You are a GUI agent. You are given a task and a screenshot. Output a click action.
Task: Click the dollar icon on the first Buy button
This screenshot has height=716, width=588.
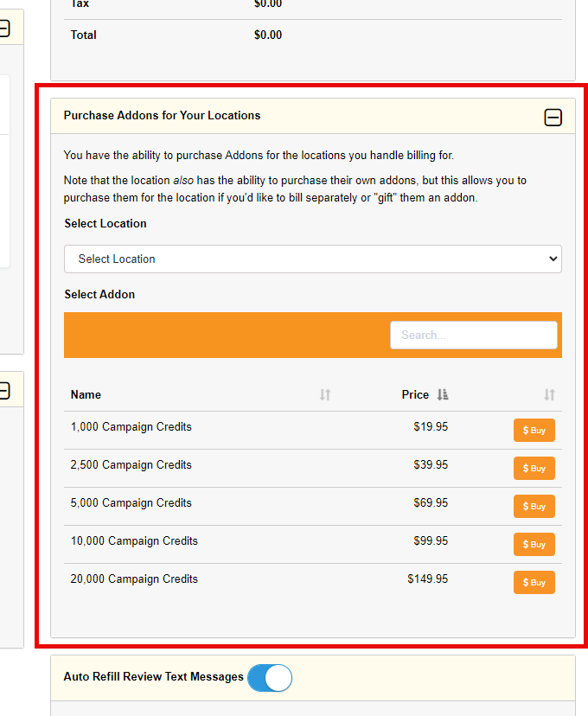(x=524, y=430)
